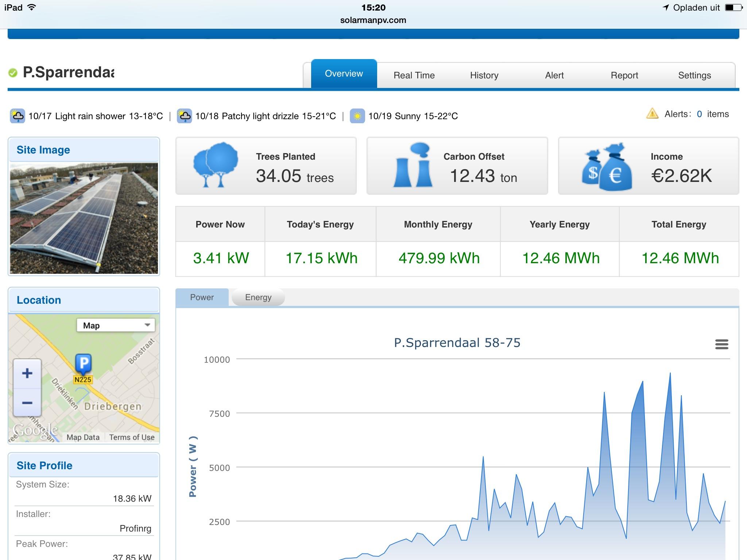
Task: Zoom in the map with plus button
Action: coord(27,373)
